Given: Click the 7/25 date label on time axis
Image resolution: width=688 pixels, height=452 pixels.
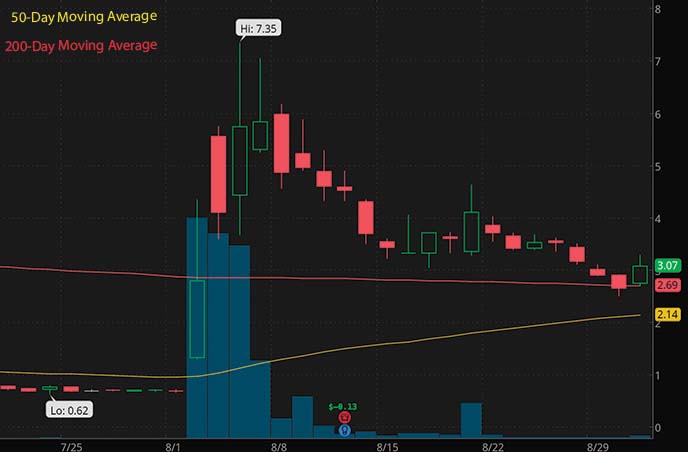Looking at the screenshot, I should point(71,447).
